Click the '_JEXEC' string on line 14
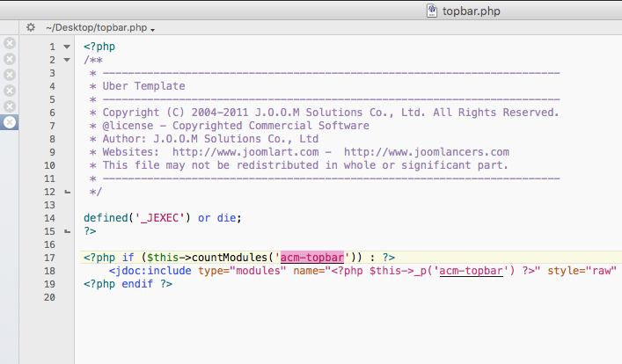Image resolution: width=622 pixels, height=364 pixels. click(159, 218)
